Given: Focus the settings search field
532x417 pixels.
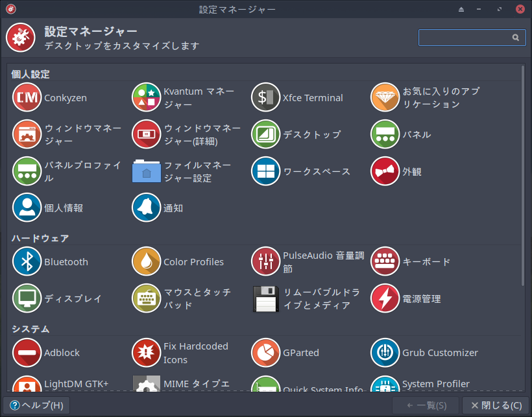Looking at the screenshot, I should (472, 38).
